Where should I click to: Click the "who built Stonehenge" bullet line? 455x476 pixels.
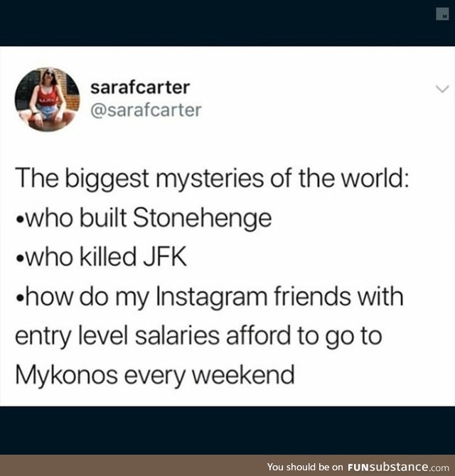click(x=144, y=218)
